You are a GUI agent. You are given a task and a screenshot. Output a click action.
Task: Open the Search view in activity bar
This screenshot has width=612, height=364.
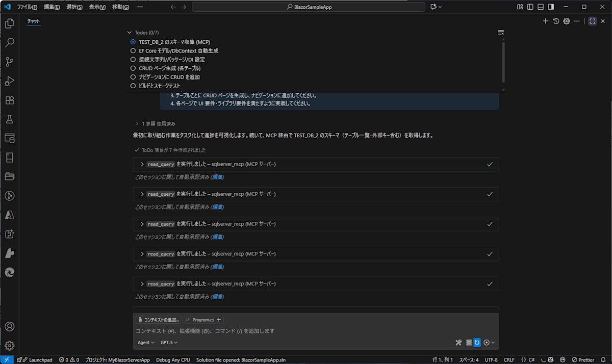(9, 42)
